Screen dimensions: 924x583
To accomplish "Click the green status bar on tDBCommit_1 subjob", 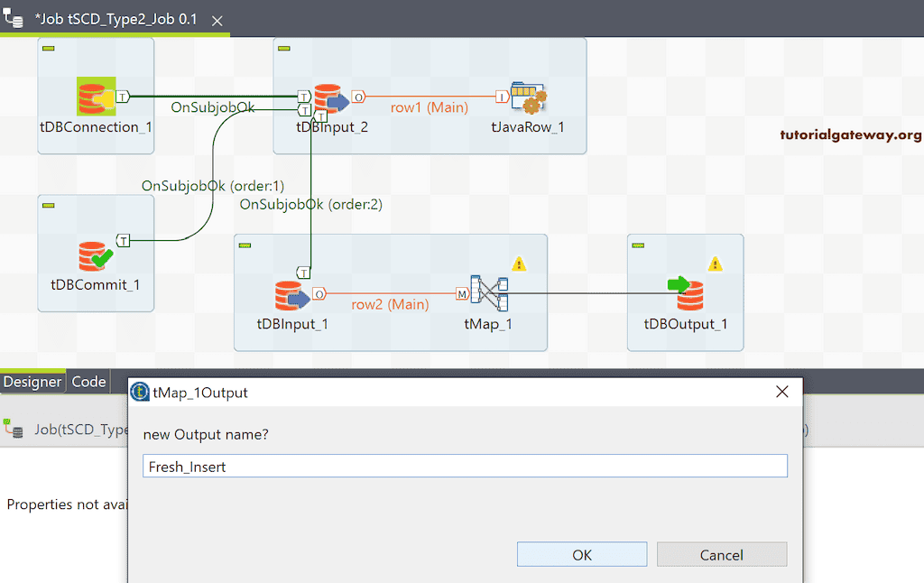I will point(47,207).
